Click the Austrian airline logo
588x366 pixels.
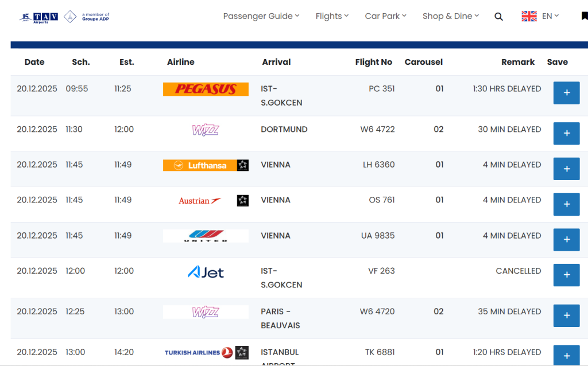tap(200, 201)
